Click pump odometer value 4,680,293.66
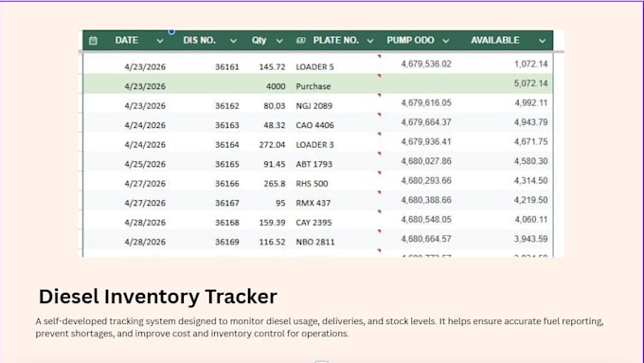The width and height of the screenshot is (644, 363). tap(426, 180)
